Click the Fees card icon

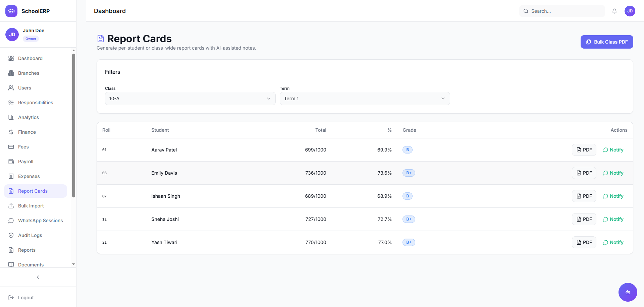11,147
